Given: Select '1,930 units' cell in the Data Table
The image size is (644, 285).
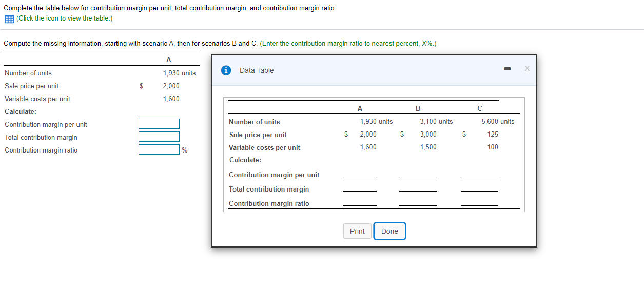Looking at the screenshot, I should pos(376,122).
